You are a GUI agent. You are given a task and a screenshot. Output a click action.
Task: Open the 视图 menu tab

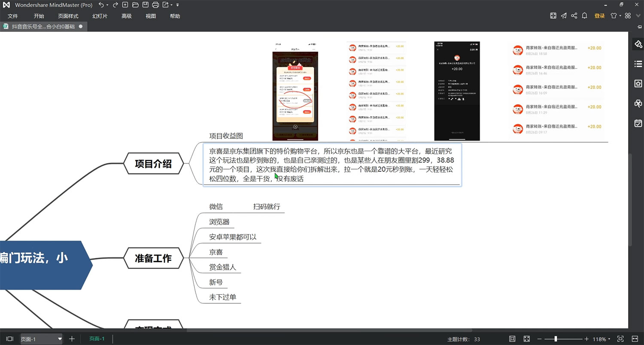tap(151, 16)
